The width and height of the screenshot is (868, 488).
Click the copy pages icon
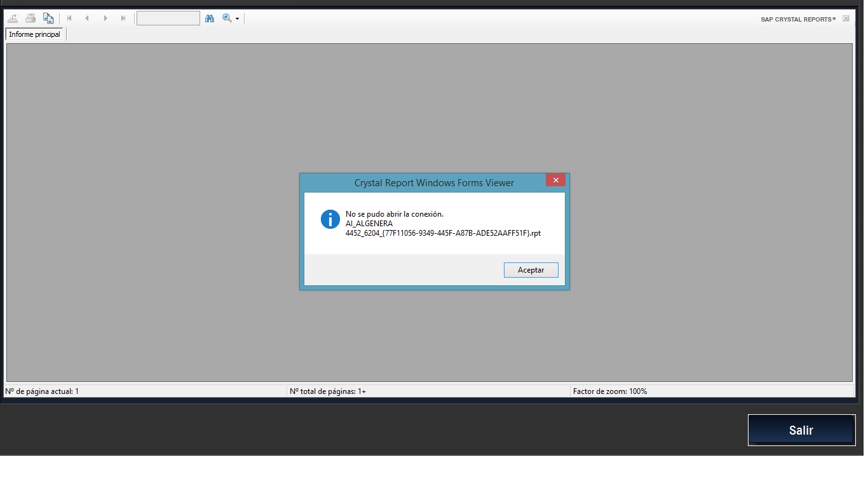coord(48,18)
